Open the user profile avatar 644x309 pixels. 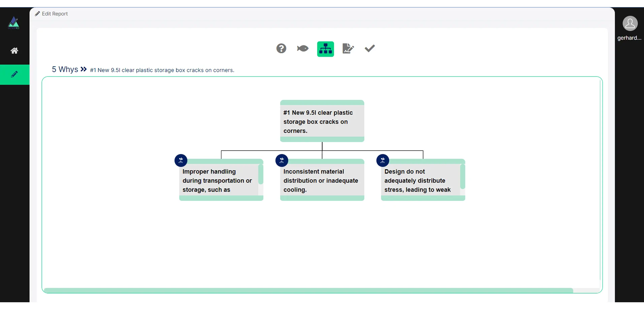(x=630, y=24)
